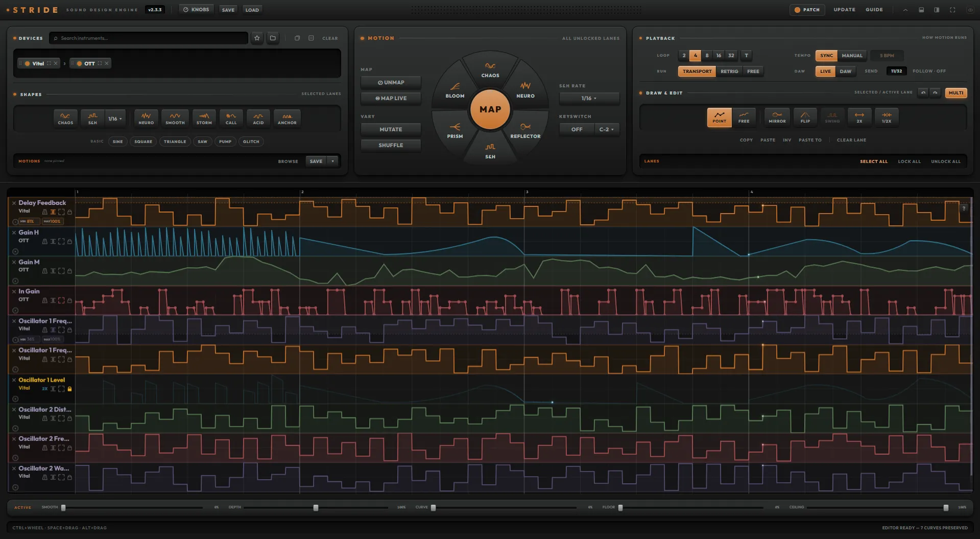Apply the STORM shape
Screen dimensions: 980x539
(204, 118)
